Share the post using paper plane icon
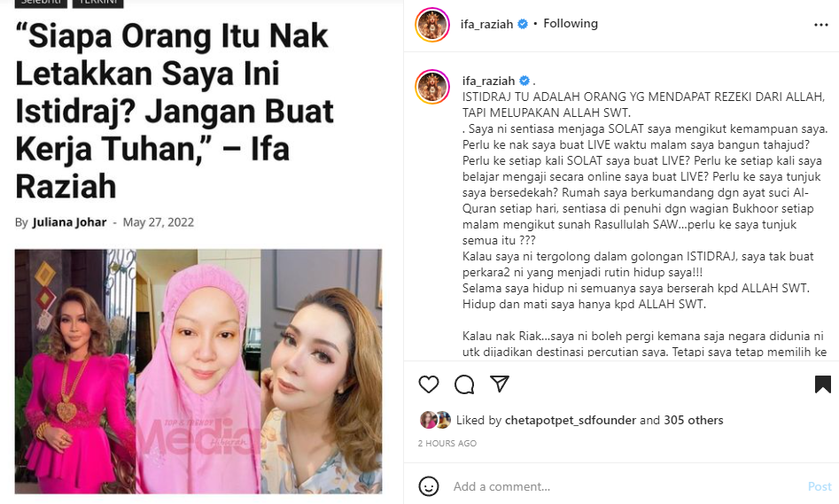 pos(499,384)
